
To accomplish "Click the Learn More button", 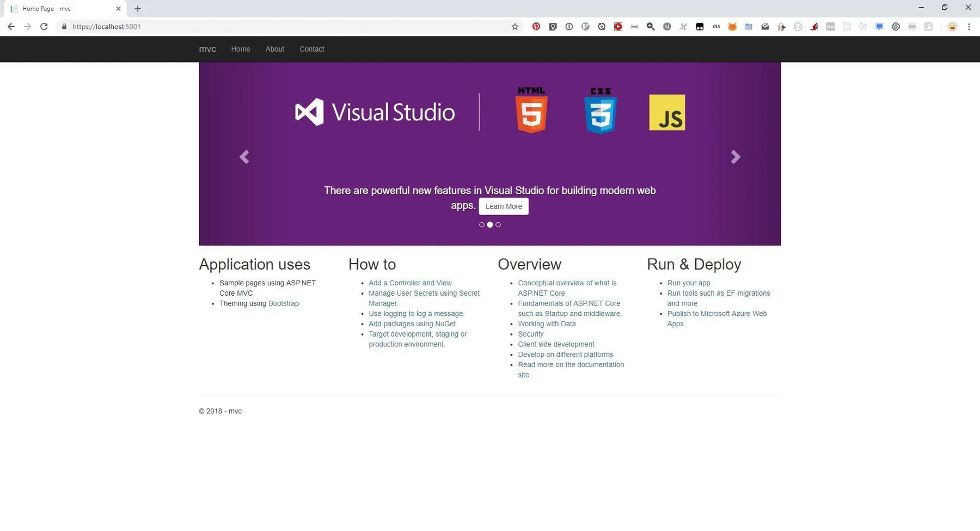I will 504,206.
